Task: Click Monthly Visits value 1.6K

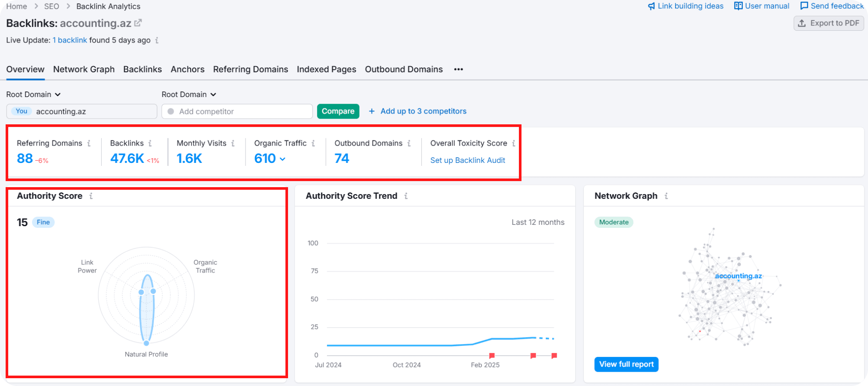Action: pos(189,159)
